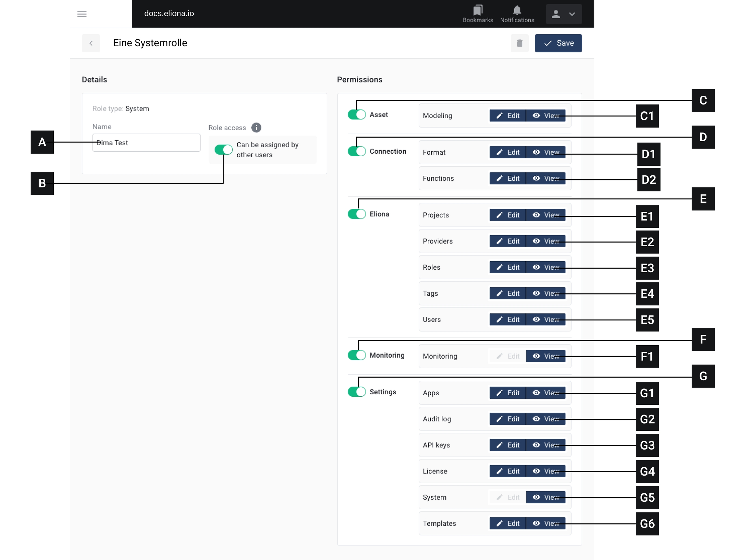Click the Edit pencil button for Tags
Viewport: 750px width, 560px height.
coord(507,293)
